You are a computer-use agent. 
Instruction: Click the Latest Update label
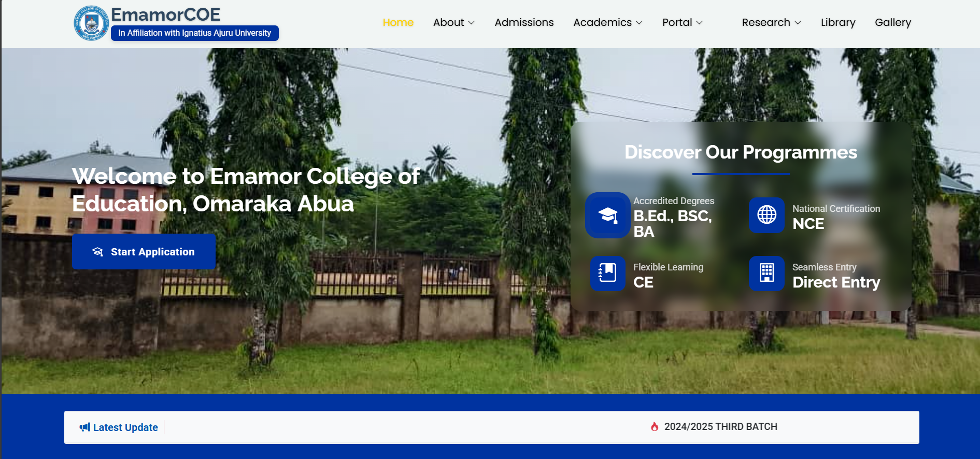tap(125, 427)
